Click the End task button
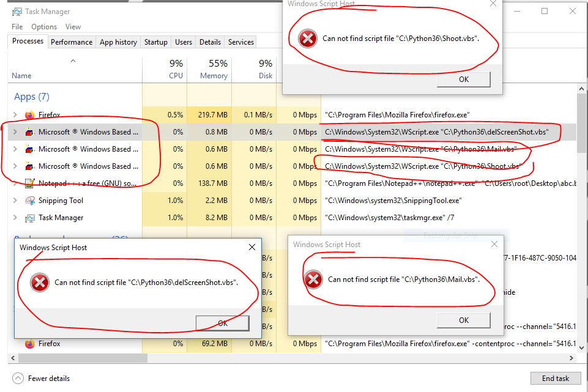The height and width of the screenshot is (392, 588). (x=556, y=379)
